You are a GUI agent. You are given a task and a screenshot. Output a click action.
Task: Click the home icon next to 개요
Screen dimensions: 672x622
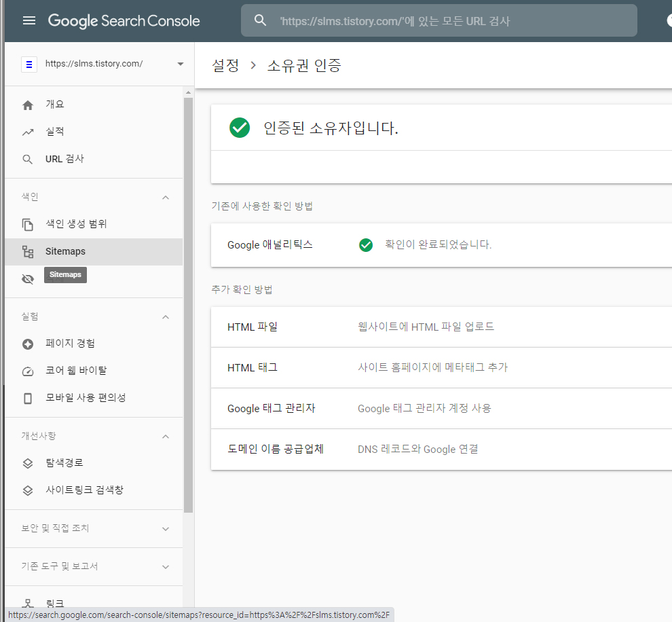point(28,105)
